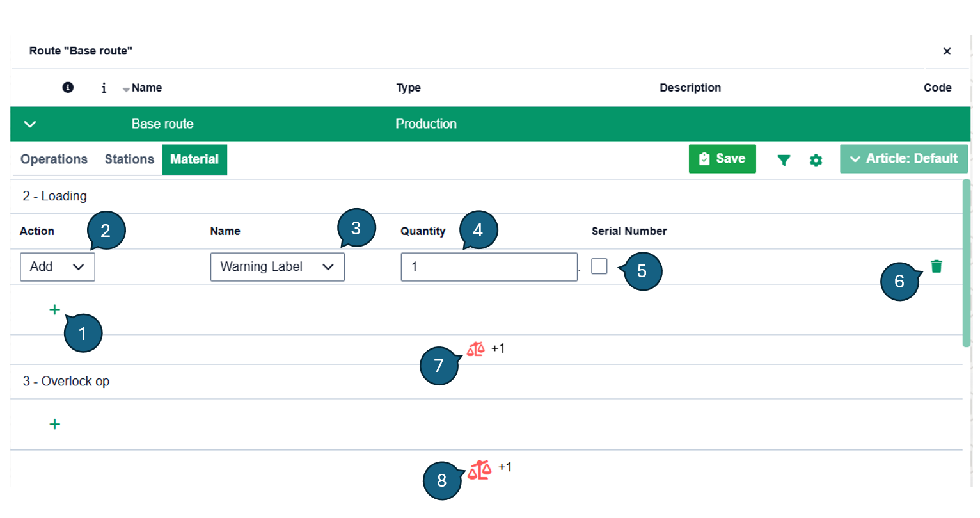Screen dimensions: 980x518
Task: Switch to the Stations tab
Action: (x=129, y=159)
